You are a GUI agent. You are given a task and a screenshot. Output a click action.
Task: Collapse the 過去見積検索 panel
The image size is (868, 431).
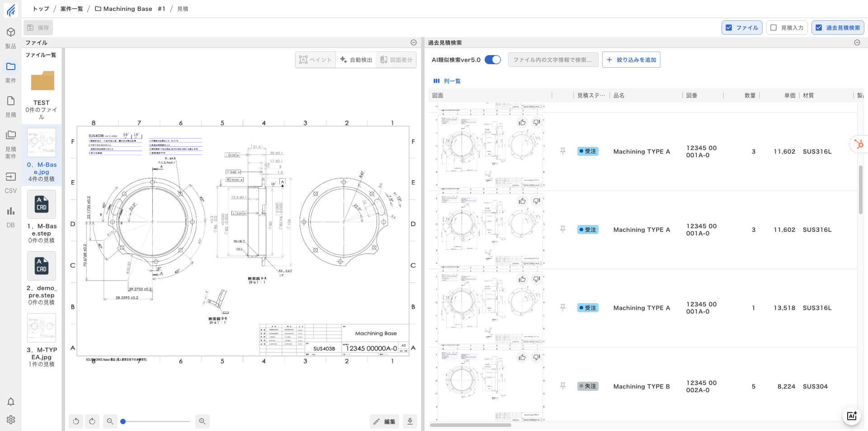pos(857,42)
